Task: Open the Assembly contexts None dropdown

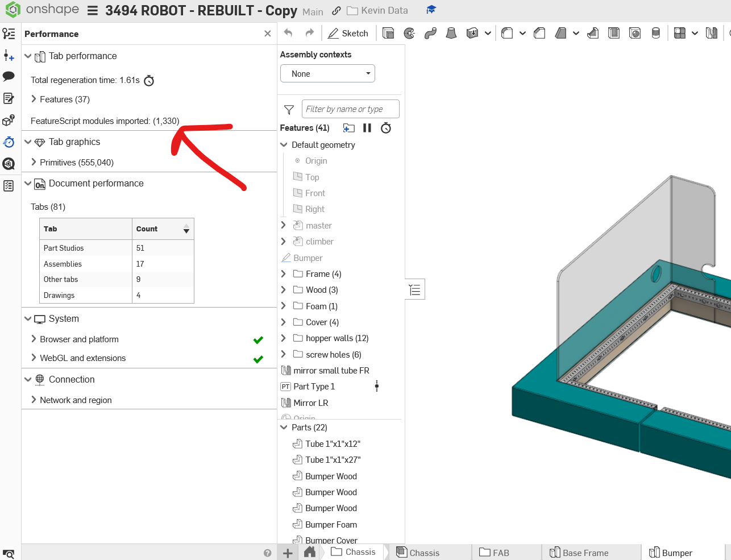Action: 327,74
